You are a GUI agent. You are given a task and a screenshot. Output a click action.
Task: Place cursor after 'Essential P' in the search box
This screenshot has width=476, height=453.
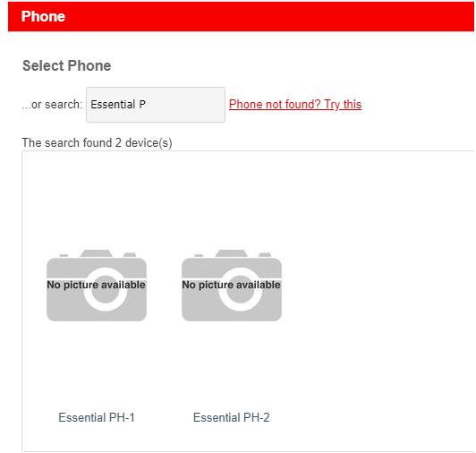click(x=147, y=105)
